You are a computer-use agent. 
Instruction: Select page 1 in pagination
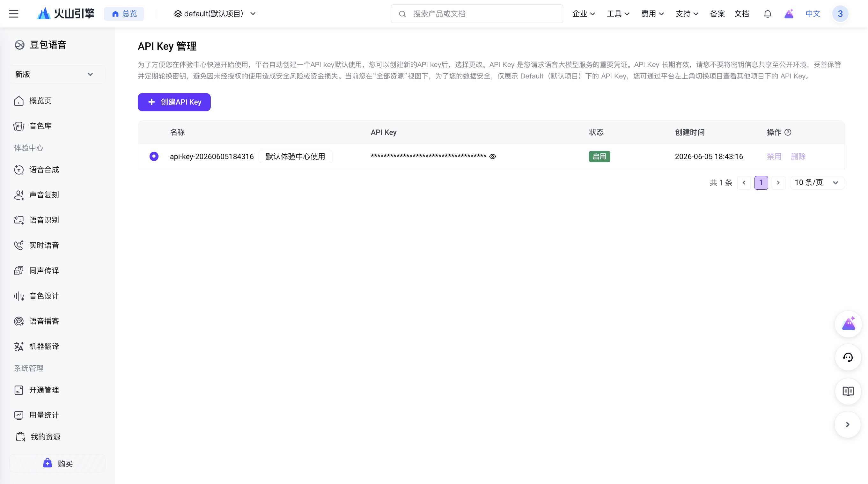[761, 183]
